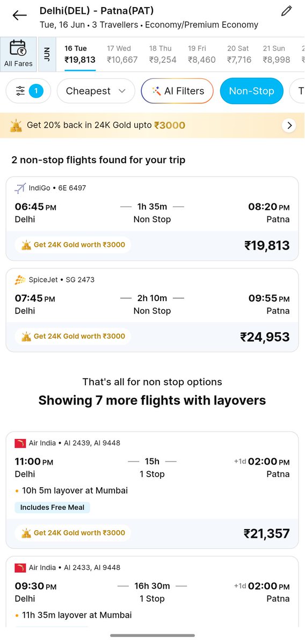The height and width of the screenshot is (644, 305).
Task: Select the SpiceJet ₹24,953 flight price
Action: (x=265, y=337)
